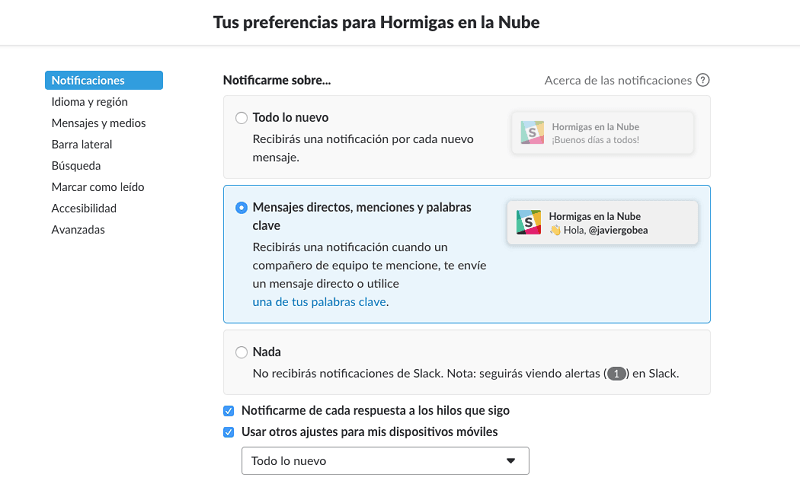This screenshot has width=800, height=484.
Task: Open the Notificaciones preferences section
Action: pyautogui.click(x=104, y=81)
